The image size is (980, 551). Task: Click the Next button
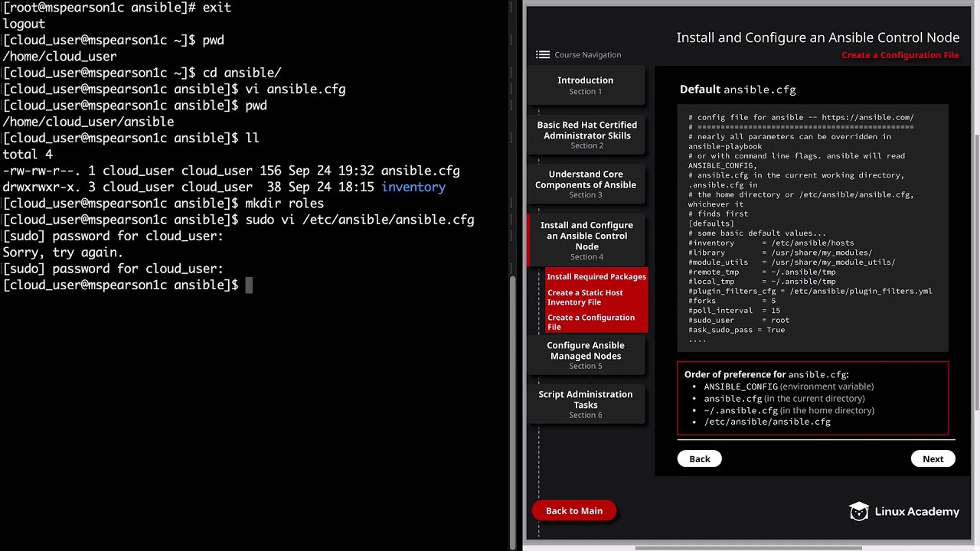pos(933,459)
